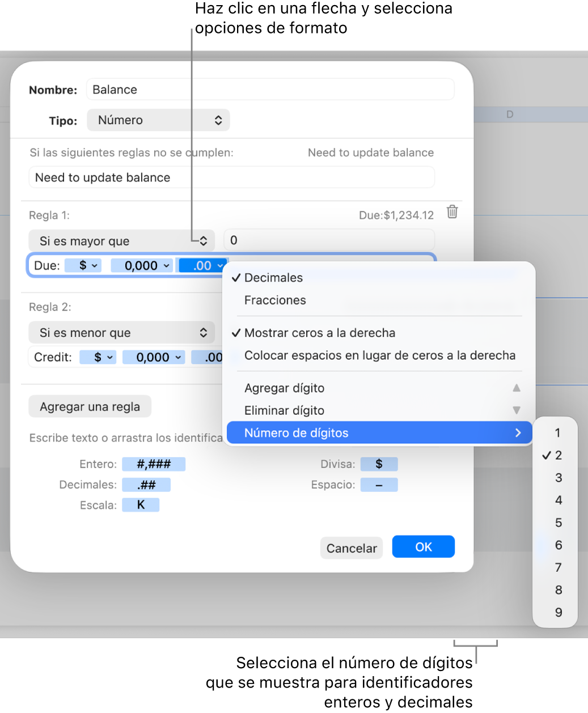Select the Entero #,### token
Screen dimensions: 588x713
pyautogui.click(x=155, y=464)
